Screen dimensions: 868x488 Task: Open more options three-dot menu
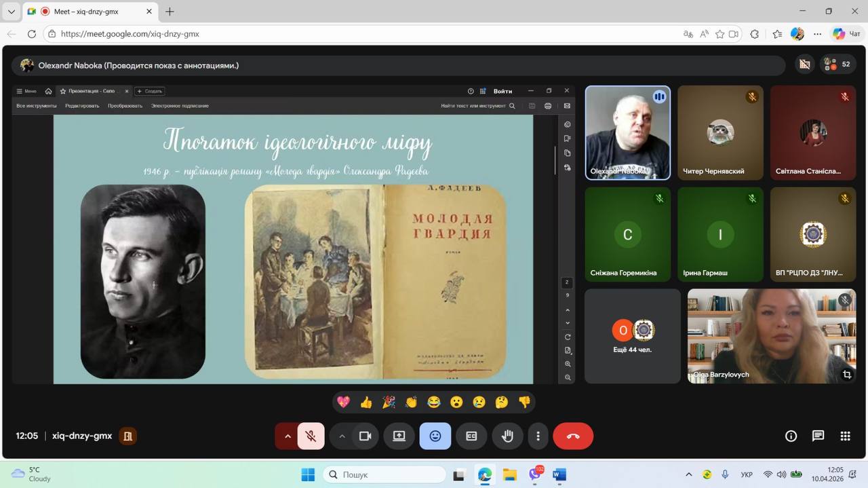538,436
